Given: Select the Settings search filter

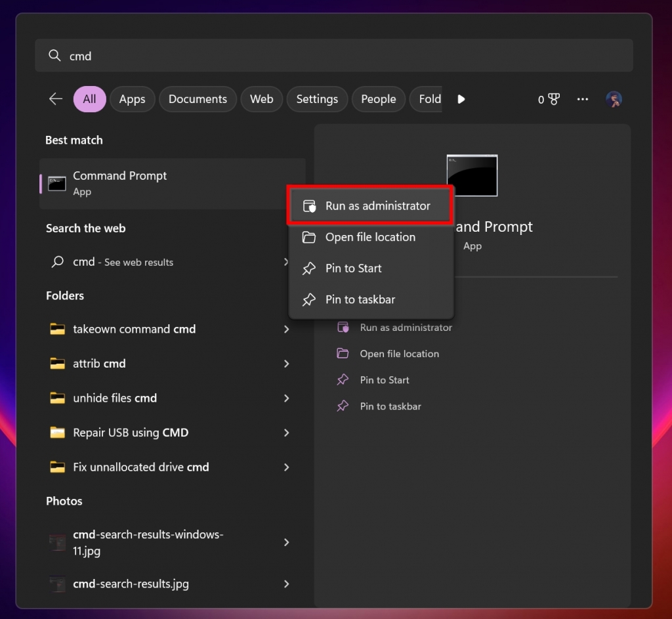Looking at the screenshot, I should [x=317, y=99].
